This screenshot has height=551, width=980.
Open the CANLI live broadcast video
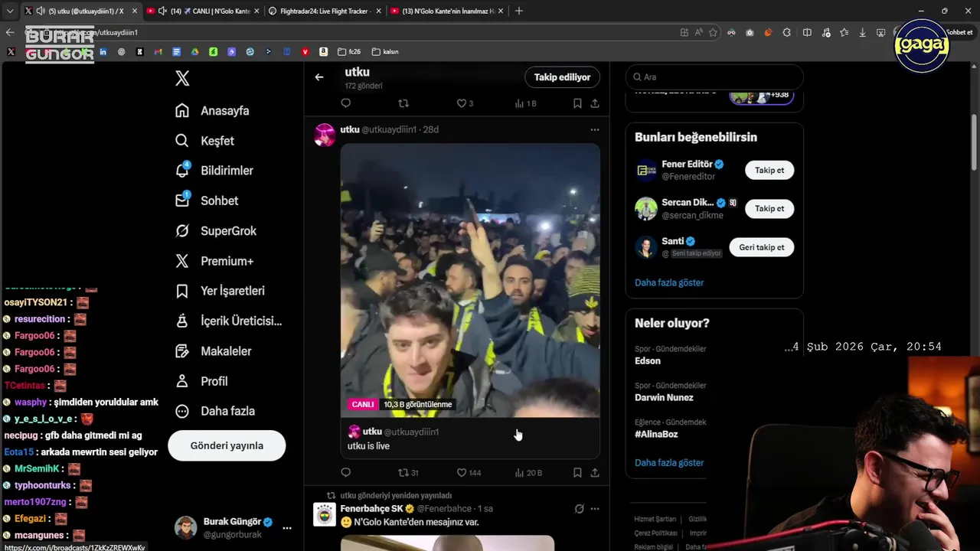click(x=470, y=280)
